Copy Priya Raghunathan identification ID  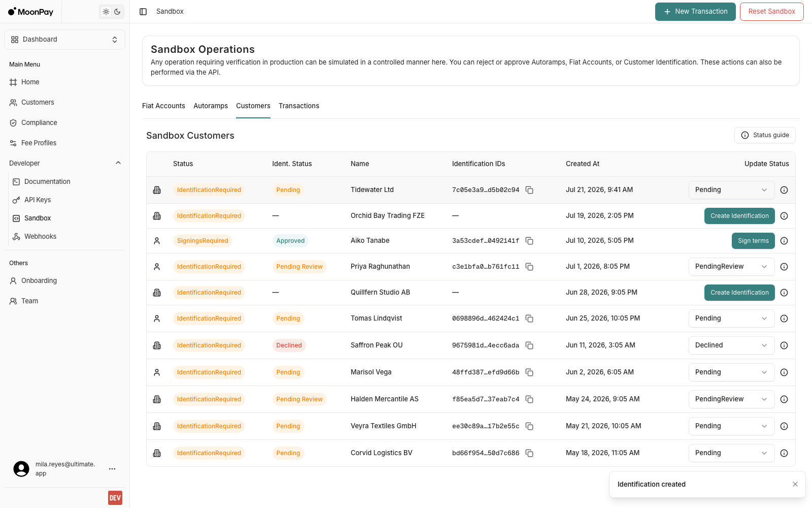[529, 267]
